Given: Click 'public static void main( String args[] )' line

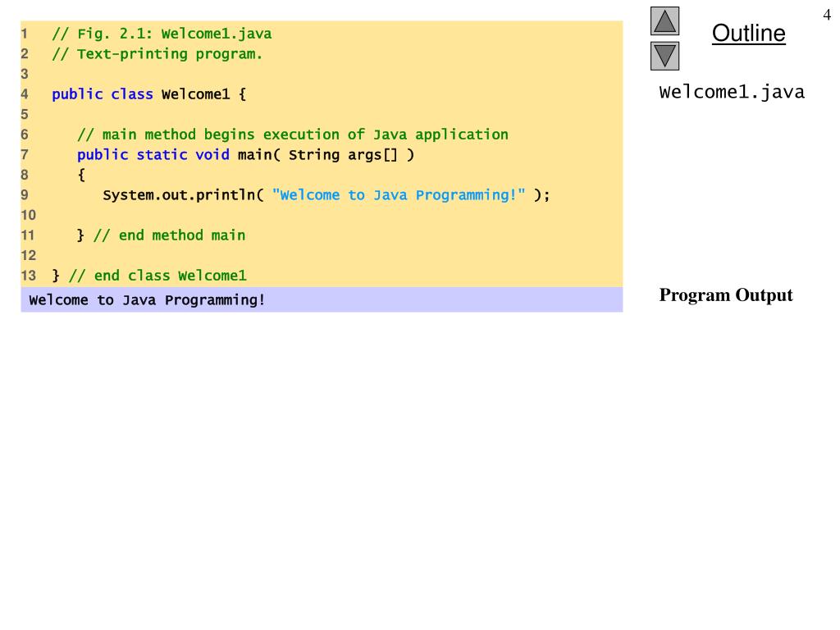Looking at the screenshot, I should (x=245, y=155).
